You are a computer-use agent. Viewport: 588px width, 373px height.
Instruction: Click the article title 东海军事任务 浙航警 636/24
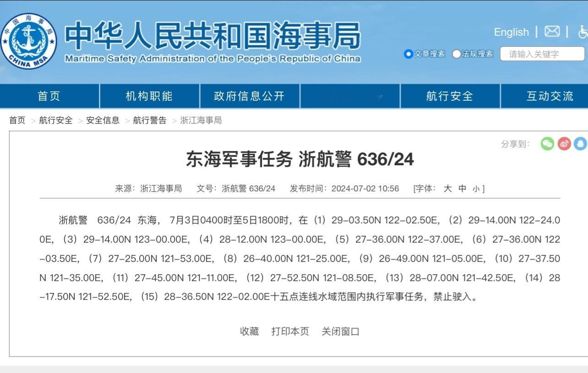(x=300, y=159)
